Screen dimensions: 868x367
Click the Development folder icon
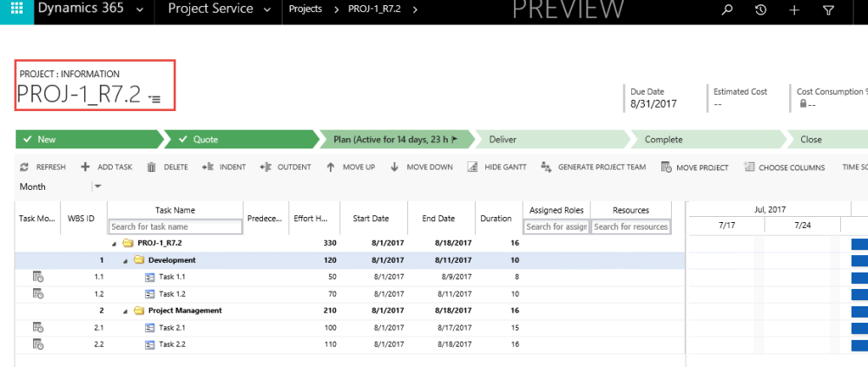point(139,260)
